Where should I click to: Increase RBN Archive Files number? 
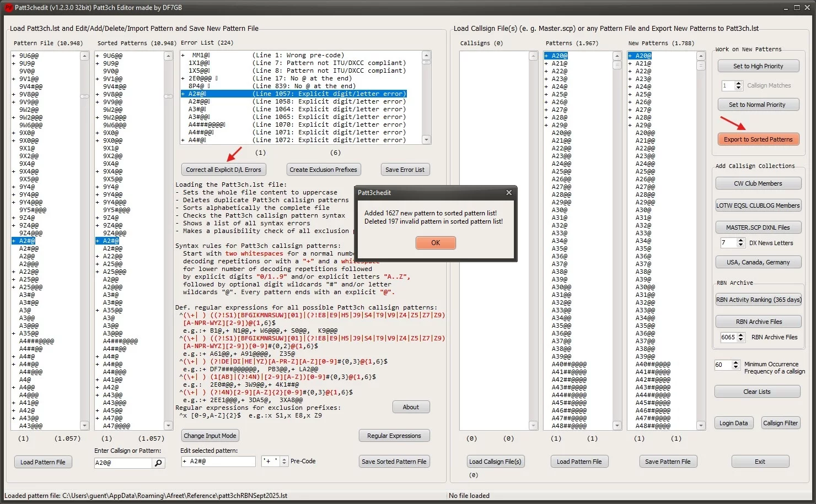(x=740, y=335)
